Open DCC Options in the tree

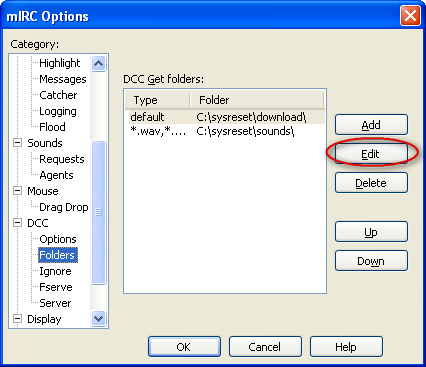pos(58,239)
